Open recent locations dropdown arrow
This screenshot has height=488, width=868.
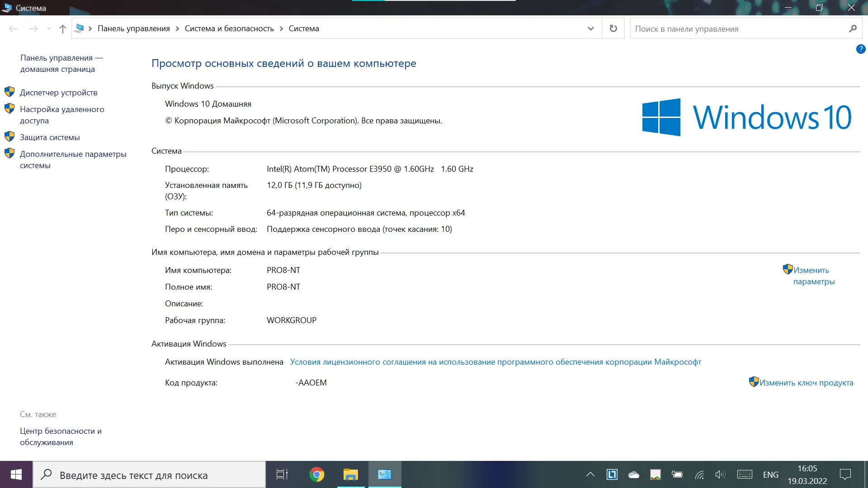(x=49, y=29)
